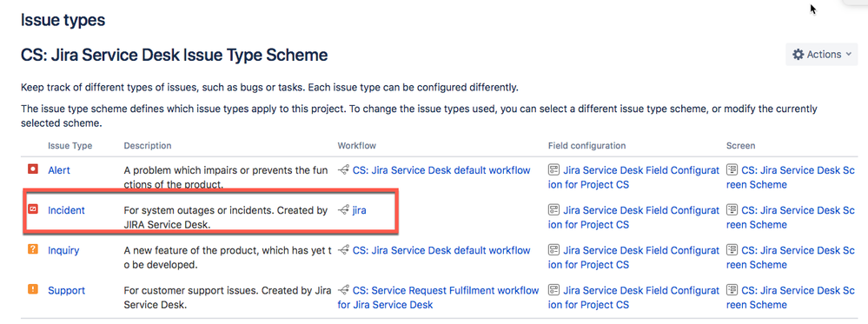This screenshot has width=868, height=324.
Task: Click the Support description about customer support issues
Action: pyautogui.click(x=228, y=297)
